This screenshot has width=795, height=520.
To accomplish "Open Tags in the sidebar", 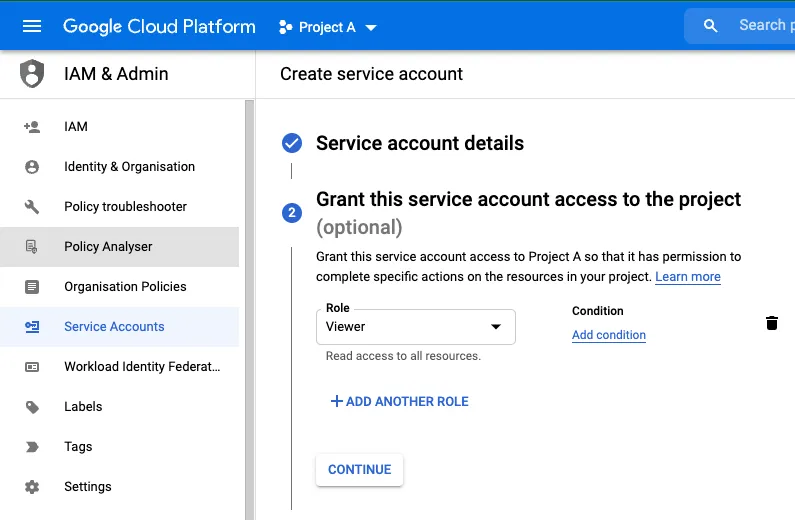I will pos(120,447).
